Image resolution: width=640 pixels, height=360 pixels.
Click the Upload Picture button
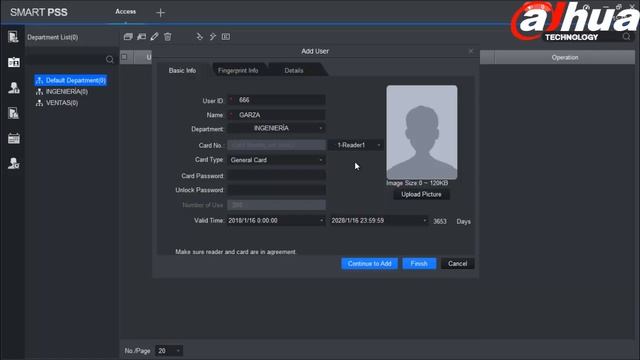[x=421, y=194]
